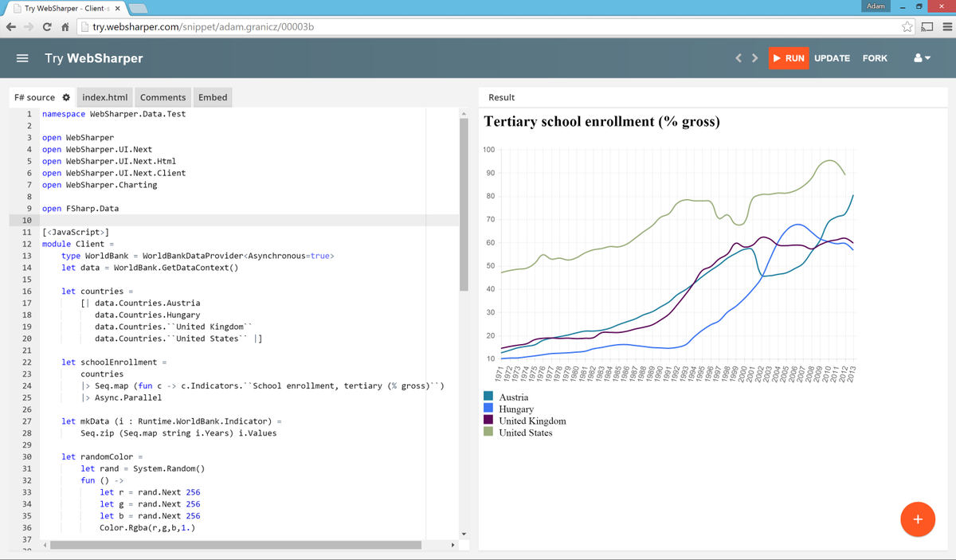Click the line 'open FSharp.Data'
The image size is (956, 560).
80,209
